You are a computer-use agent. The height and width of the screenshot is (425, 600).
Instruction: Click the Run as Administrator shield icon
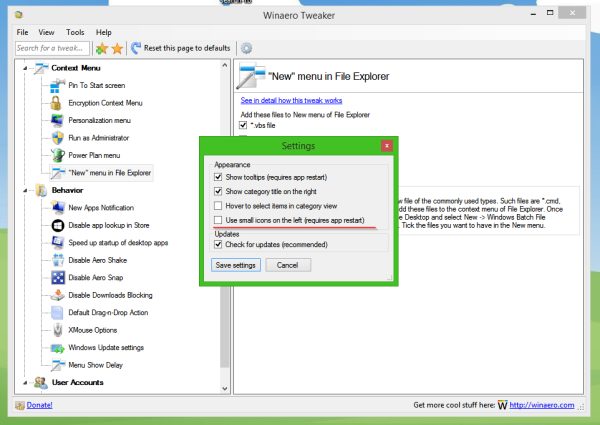pos(57,138)
